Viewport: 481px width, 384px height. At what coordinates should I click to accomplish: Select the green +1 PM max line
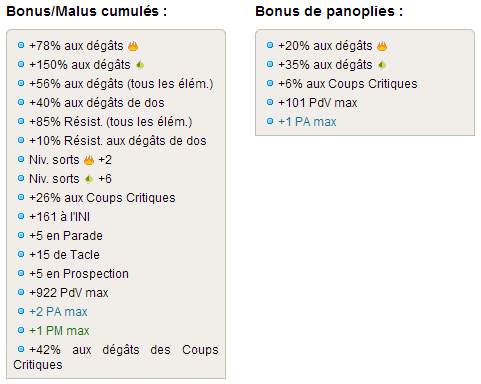coord(59,331)
